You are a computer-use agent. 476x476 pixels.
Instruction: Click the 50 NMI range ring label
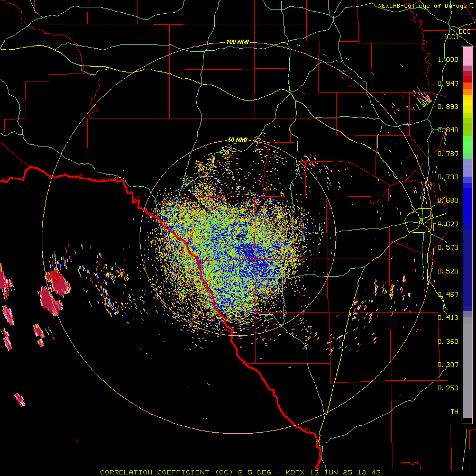pyautogui.click(x=237, y=140)
